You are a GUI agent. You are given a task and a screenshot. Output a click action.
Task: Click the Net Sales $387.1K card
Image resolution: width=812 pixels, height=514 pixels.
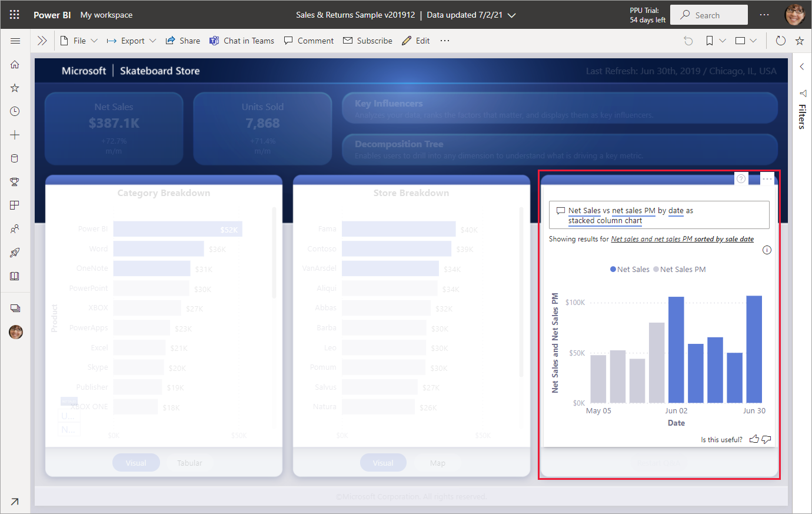[x=114, y=128]
